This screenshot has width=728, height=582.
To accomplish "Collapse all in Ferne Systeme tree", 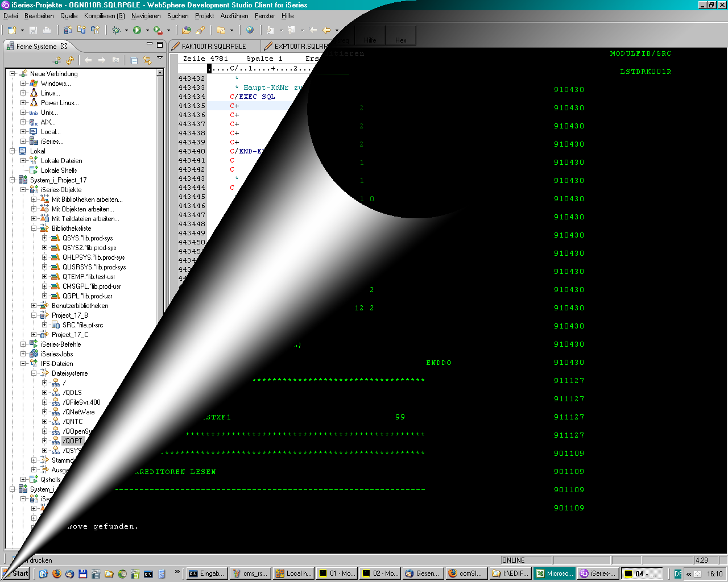I will click(x=134, y=60).
